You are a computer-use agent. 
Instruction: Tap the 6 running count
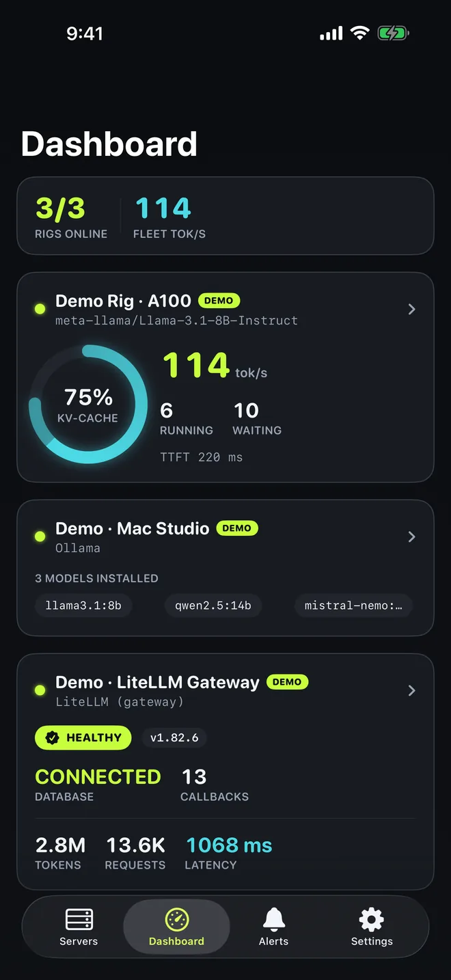(166, 410)
